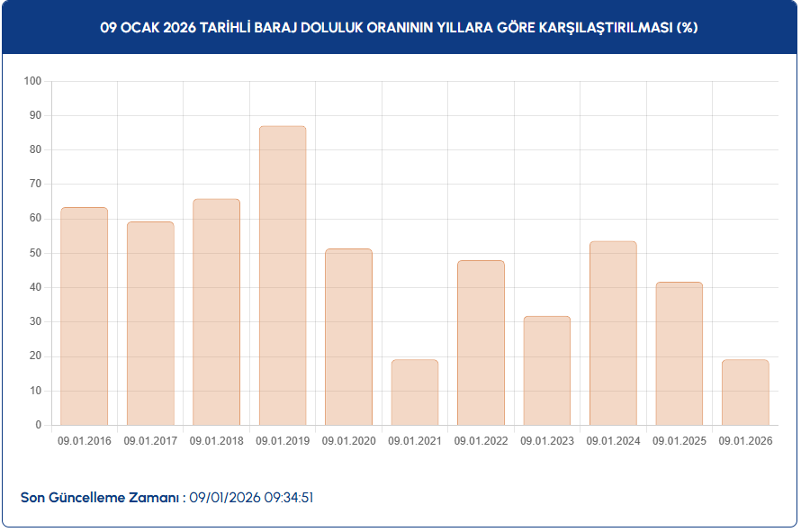Click the 50 value on y-axis
The height and width of the screenshot is (532, 801).
(x=36, y=253)
